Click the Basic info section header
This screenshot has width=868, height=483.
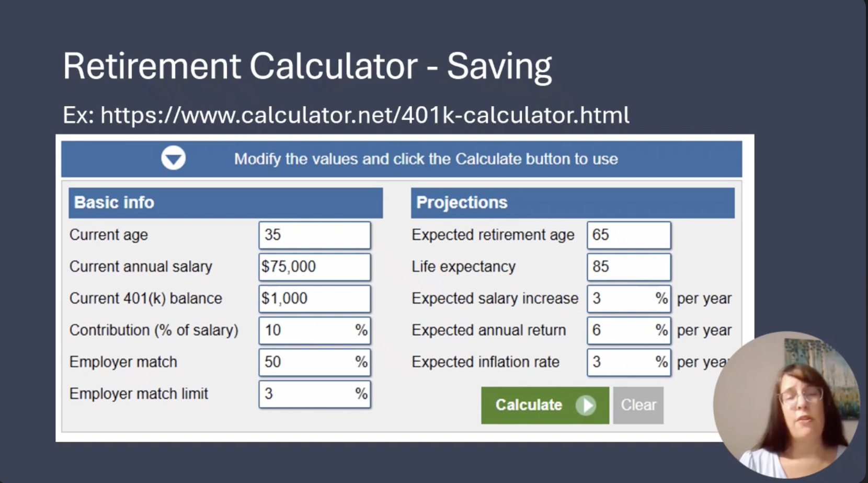point(225,203)
